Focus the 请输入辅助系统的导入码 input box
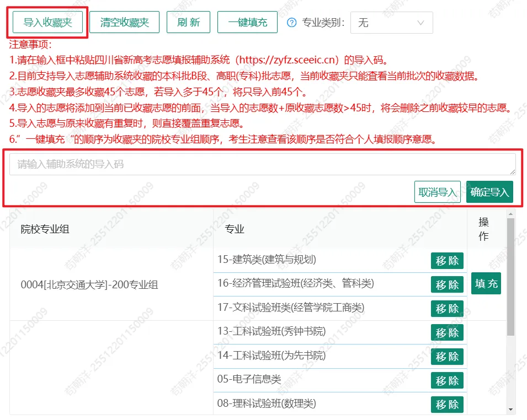This screenshot has width=527, height=420. coord(263,164)
